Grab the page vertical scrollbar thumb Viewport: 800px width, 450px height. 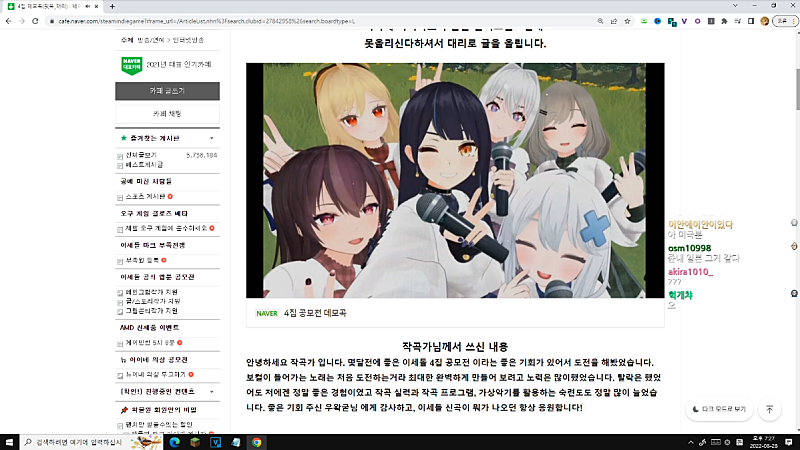[796, 88]
